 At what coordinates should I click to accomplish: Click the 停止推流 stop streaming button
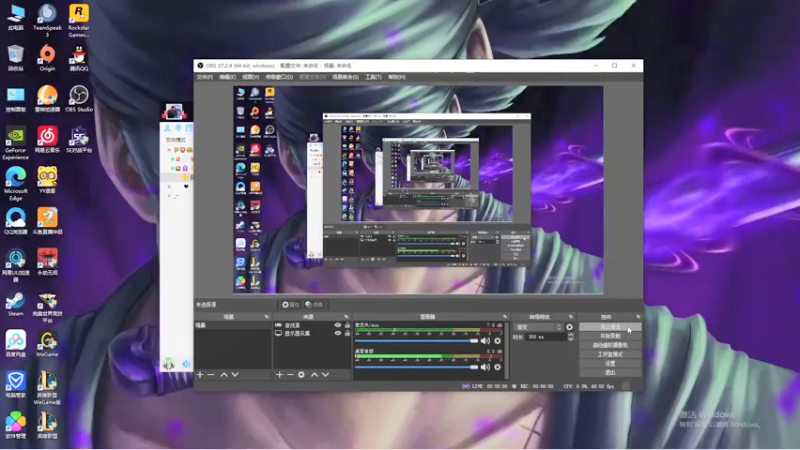pos(610,327)
